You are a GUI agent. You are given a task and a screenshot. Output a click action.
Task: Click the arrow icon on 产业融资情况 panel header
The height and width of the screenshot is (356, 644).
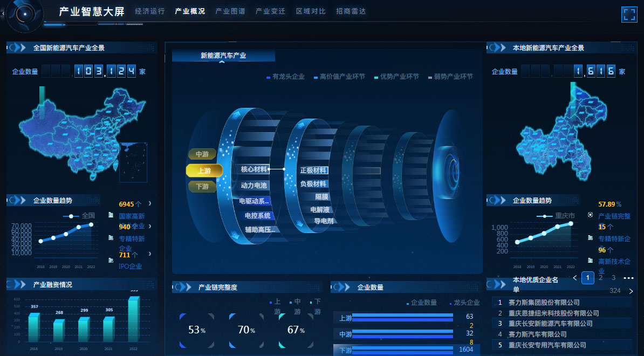tap(18, 284)
